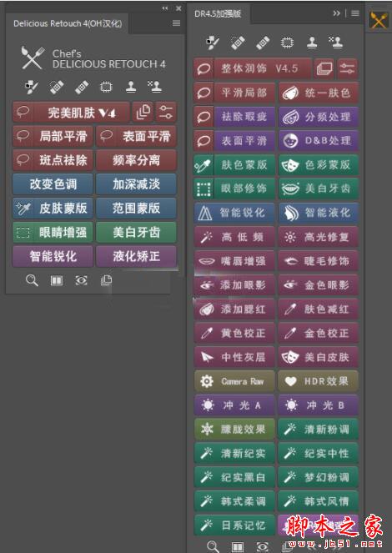Viewport: 392px width, 553px height.
Task: Click the D&B处理 button
Action: coord(319,141)
